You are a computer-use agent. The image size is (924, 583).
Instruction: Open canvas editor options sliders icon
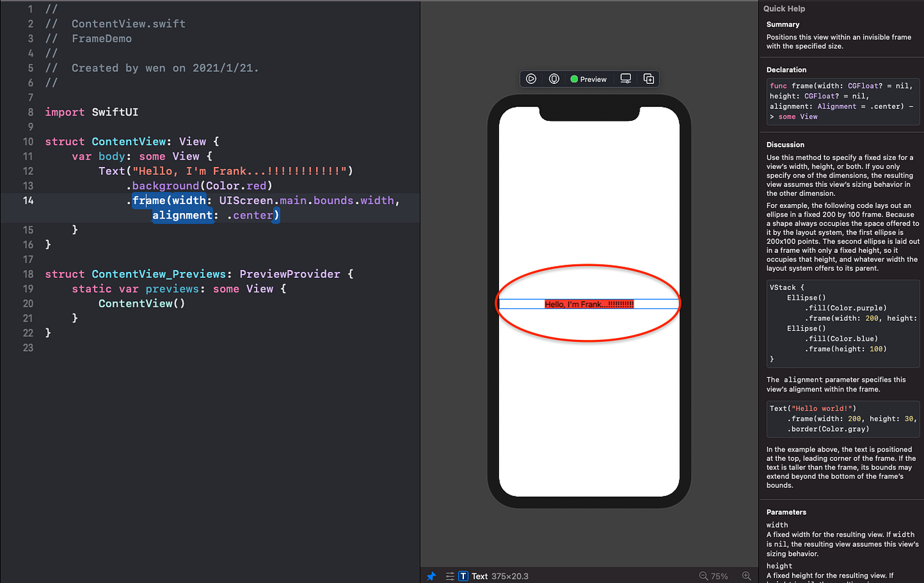pyautogui.click(x=449, y=576)
